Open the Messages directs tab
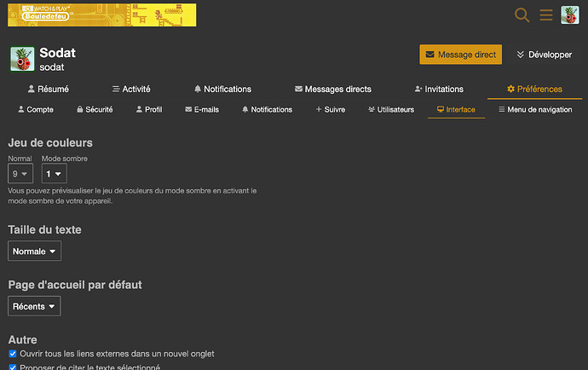This screenshot has width=588, height=370. click(333, 89)
